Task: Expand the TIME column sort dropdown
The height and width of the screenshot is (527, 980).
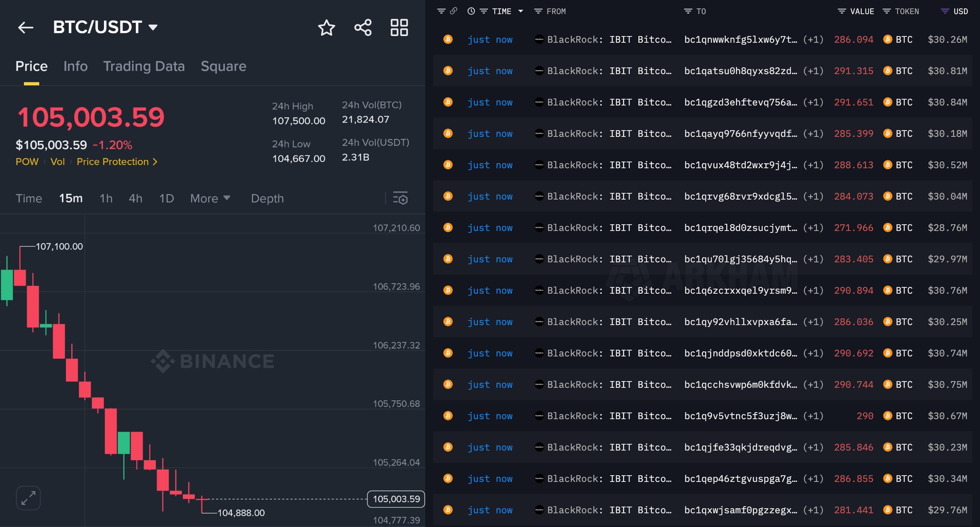Action: (x=521, y=11)
